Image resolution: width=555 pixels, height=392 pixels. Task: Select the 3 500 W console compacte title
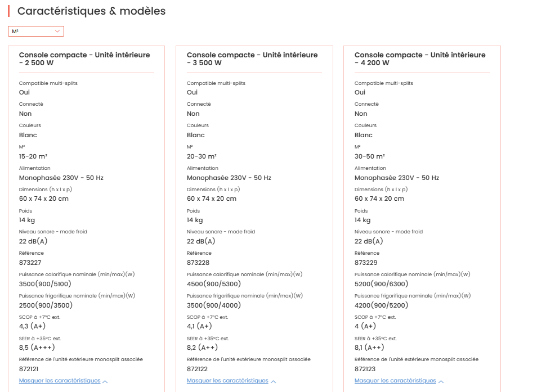point(252,59)
